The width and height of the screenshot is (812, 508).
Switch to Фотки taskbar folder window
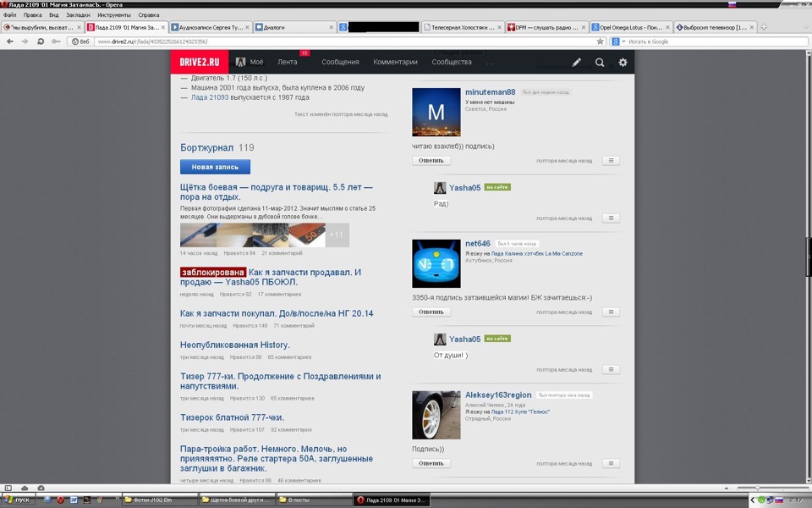[160, 500]
